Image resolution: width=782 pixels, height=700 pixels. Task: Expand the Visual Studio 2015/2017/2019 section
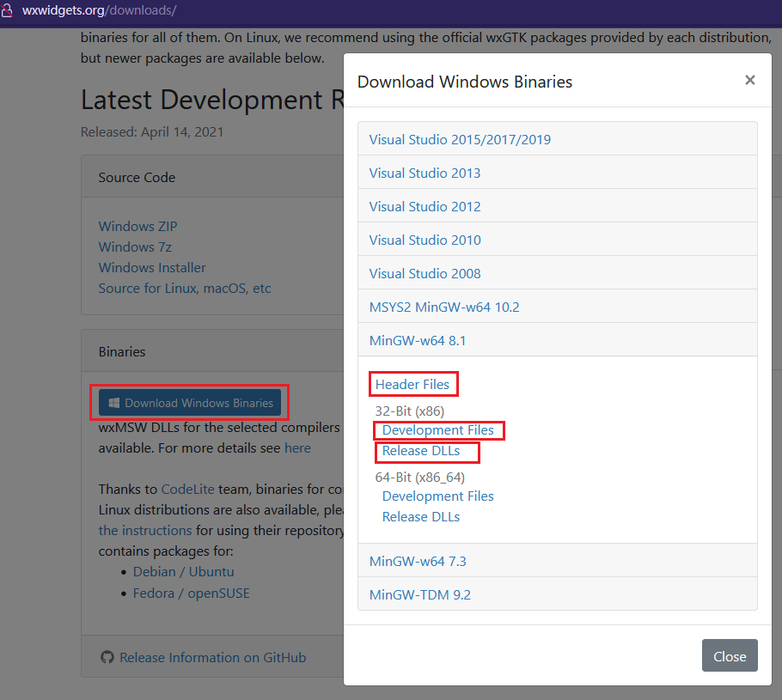[x=460, y=139]
